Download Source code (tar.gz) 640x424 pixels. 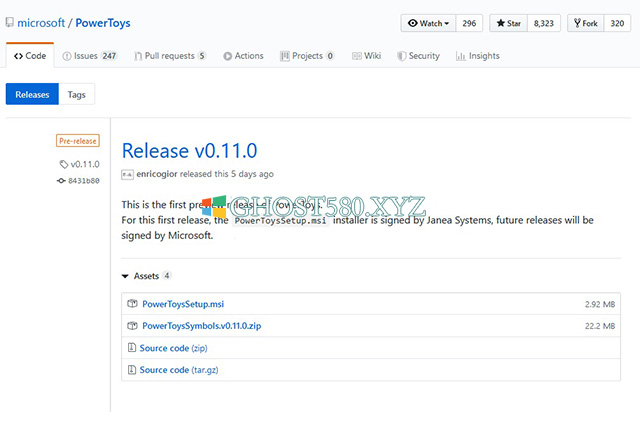pyautogui.click(x=179, y=370)
